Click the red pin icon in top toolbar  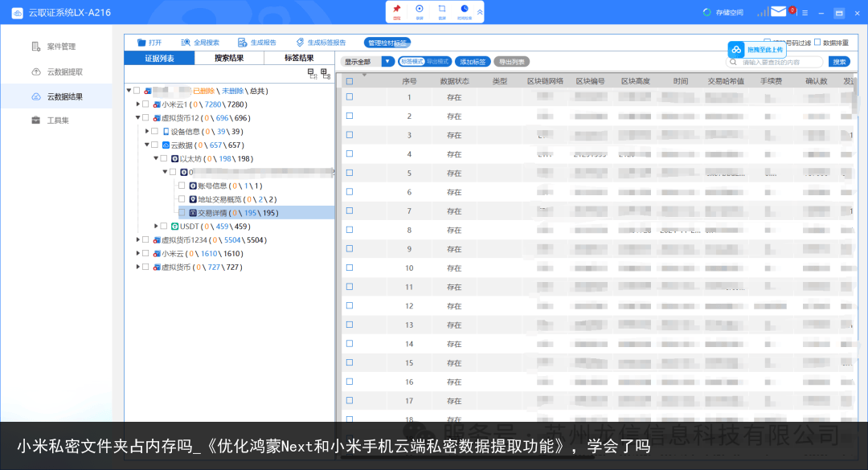(397, 9)
